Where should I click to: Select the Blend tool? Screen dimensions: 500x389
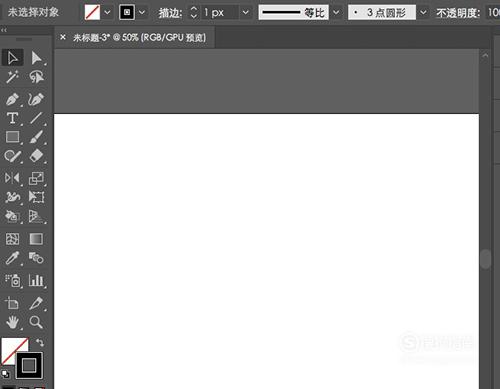(x=36, y=258)
